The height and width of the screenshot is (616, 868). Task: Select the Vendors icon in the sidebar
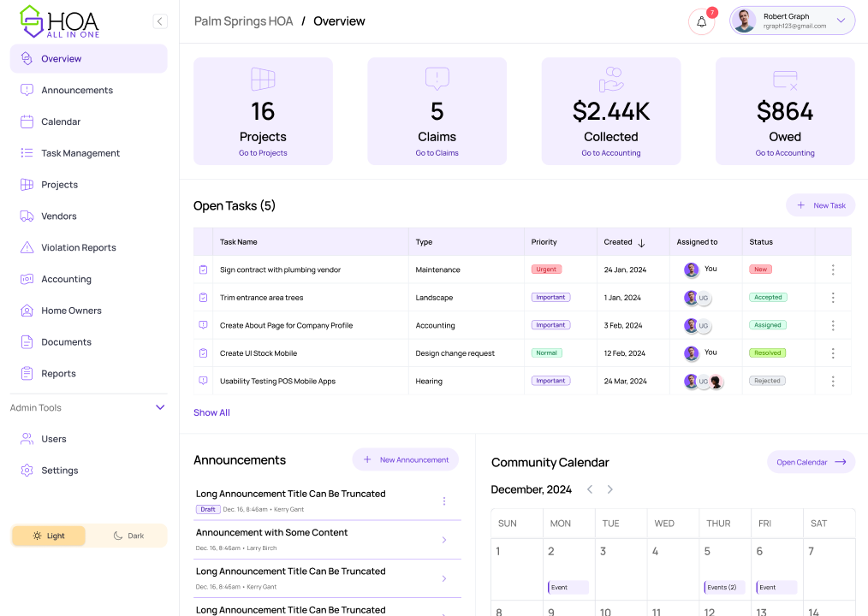click(25, 216)
